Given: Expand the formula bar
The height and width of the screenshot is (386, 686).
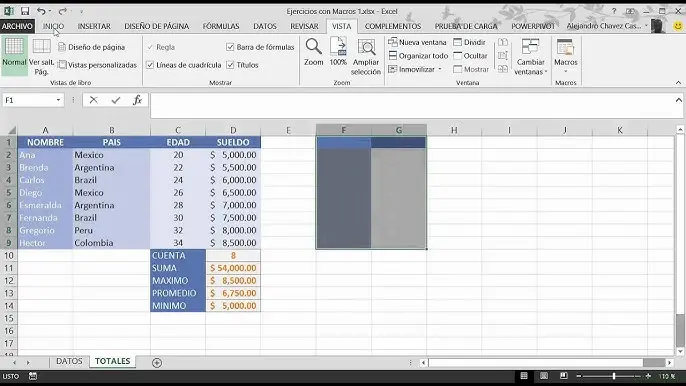Looking at the screenshot, I should 678,100.
